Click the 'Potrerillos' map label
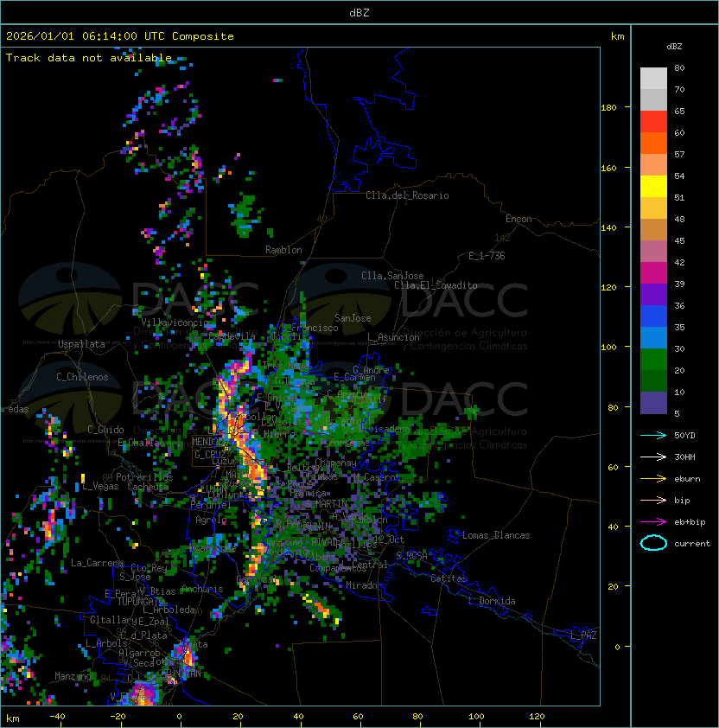 point(144,477)
